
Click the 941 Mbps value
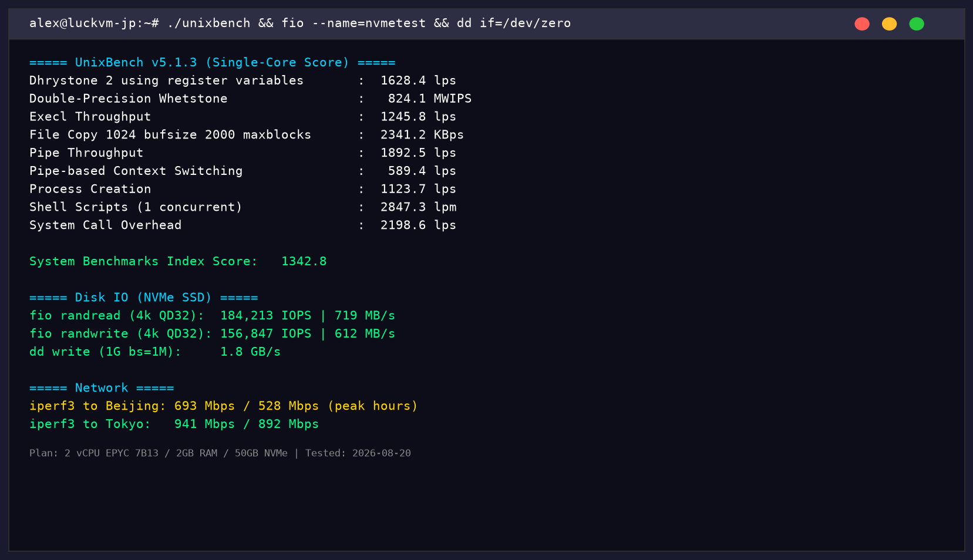pos(204,424)
